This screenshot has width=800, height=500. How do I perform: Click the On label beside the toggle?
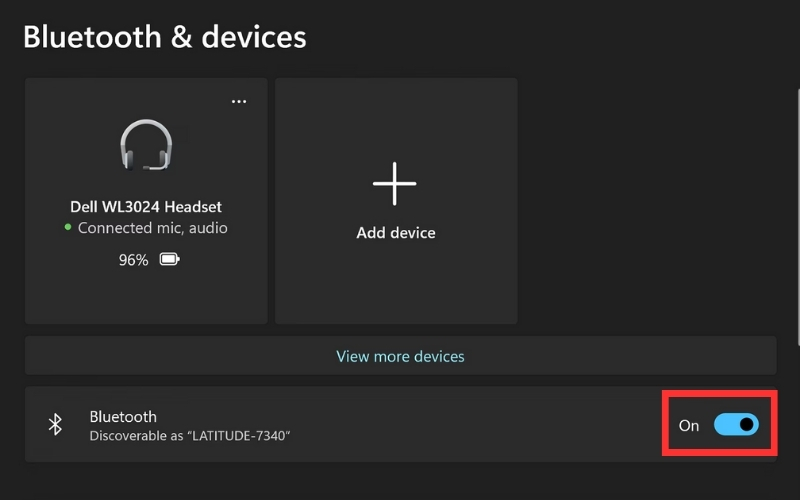tap(689, 425)
